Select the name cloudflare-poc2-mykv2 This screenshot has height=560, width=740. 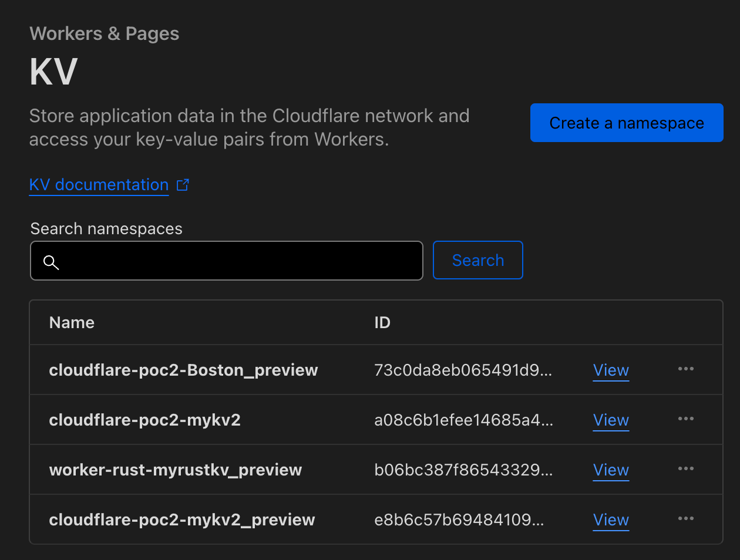[145, 420]
